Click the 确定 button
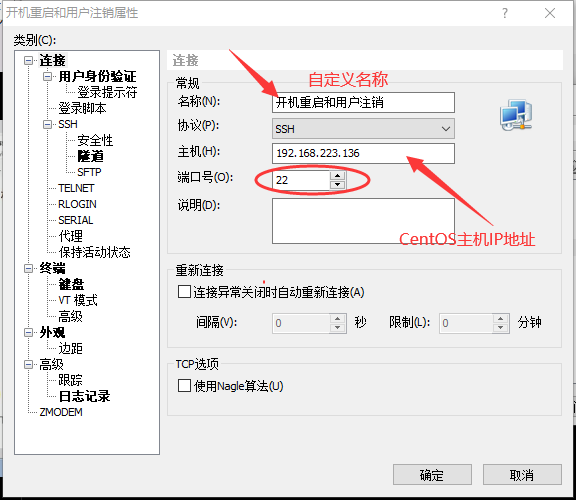Viewport: 576px width, 500px height. (432, 475)
